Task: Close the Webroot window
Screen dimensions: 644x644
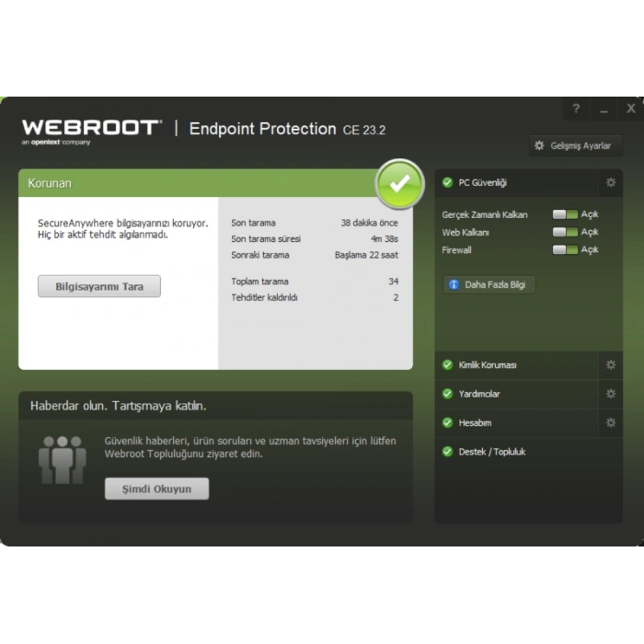Action: [x=631, y=109]
